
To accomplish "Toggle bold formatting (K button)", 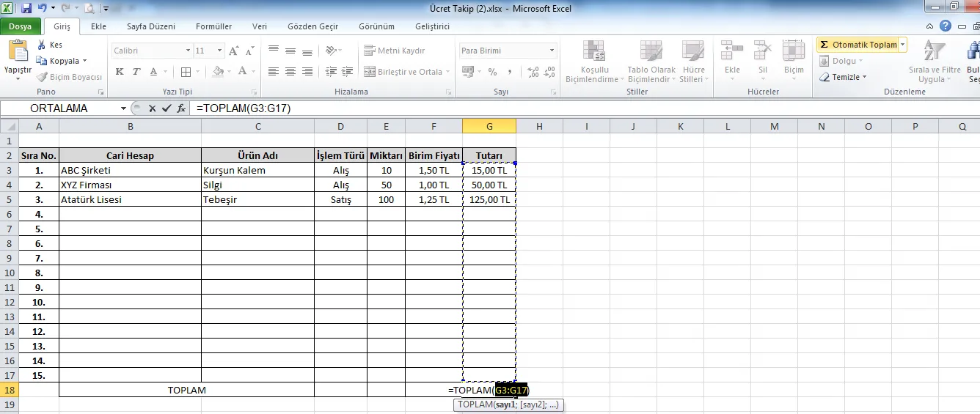I will click(x=120, y=72).
